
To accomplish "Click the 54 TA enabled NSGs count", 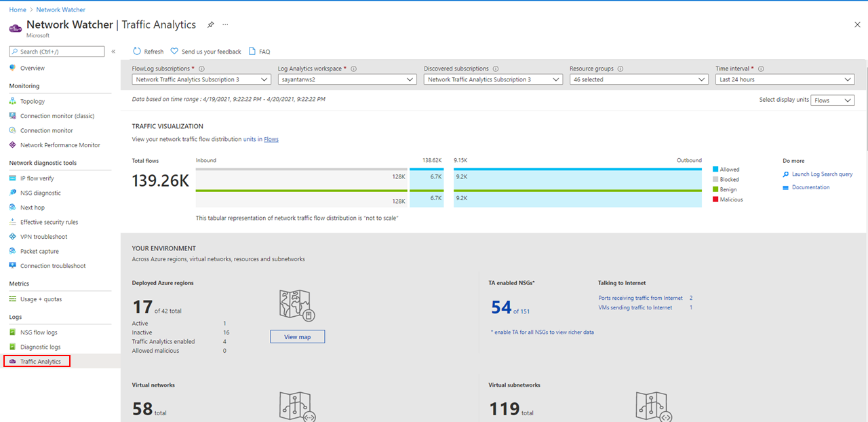I will coord(501,308).
